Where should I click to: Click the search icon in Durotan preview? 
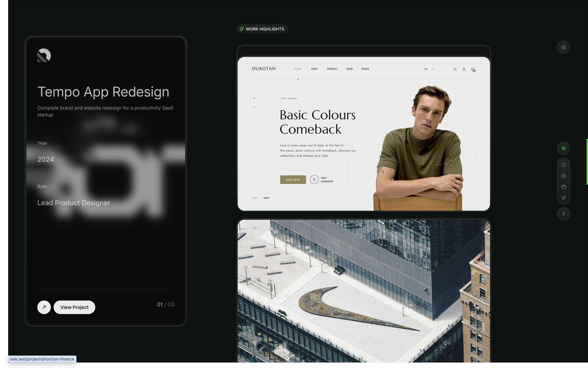(x=455, y=69)
